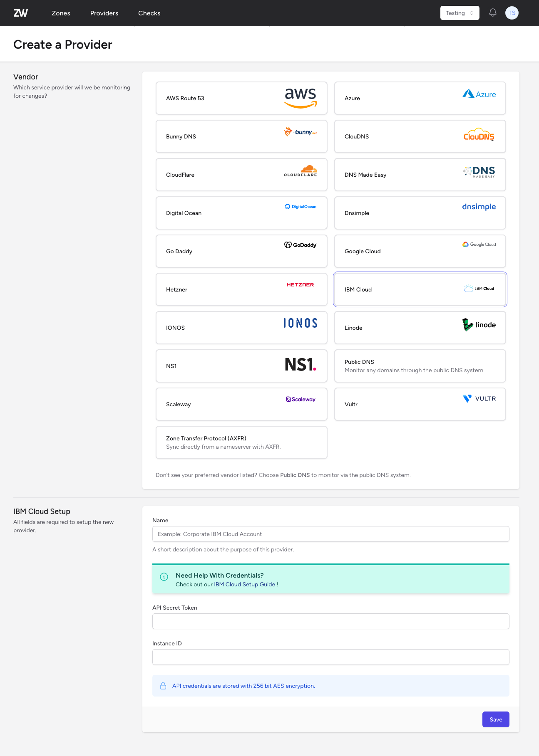Focus the Instance ID field
The width and height of the screenshot is (539, 756).
[331, 657]
